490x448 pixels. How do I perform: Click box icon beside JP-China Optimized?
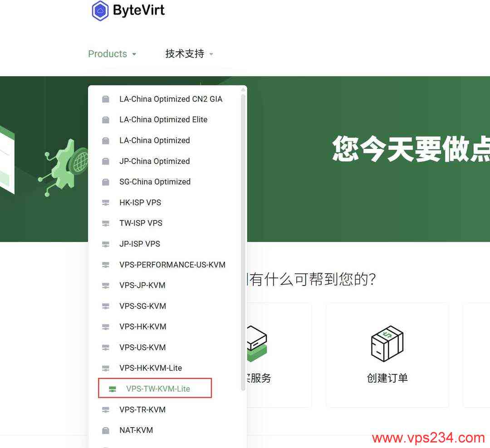tap(106, 161)
